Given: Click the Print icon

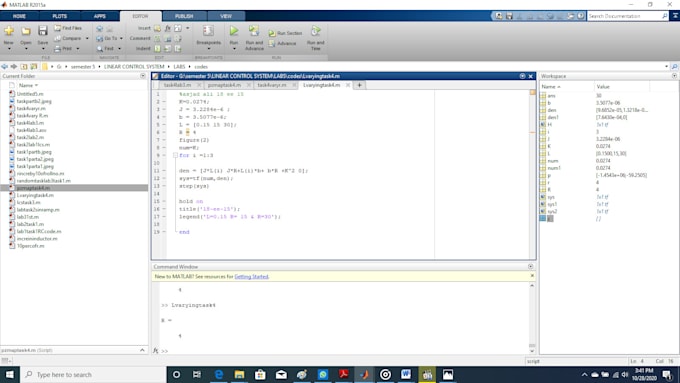Looking at the screenshot, I should click(x=58, y=49).
